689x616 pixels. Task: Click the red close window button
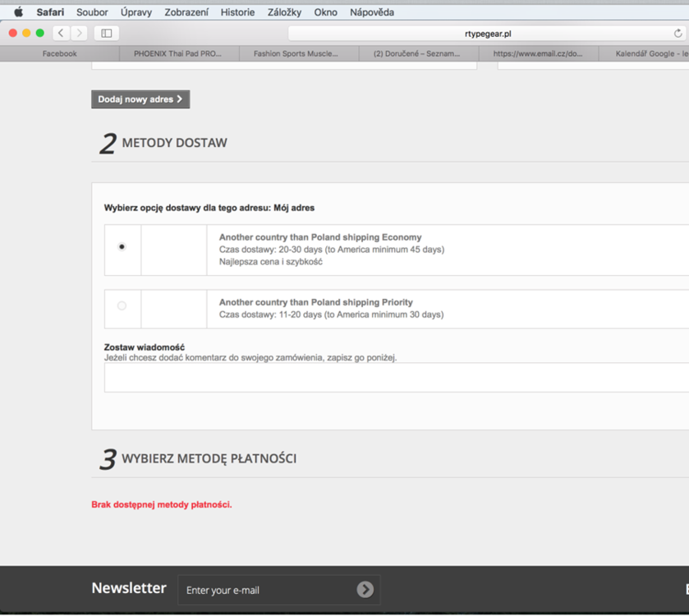13,33
